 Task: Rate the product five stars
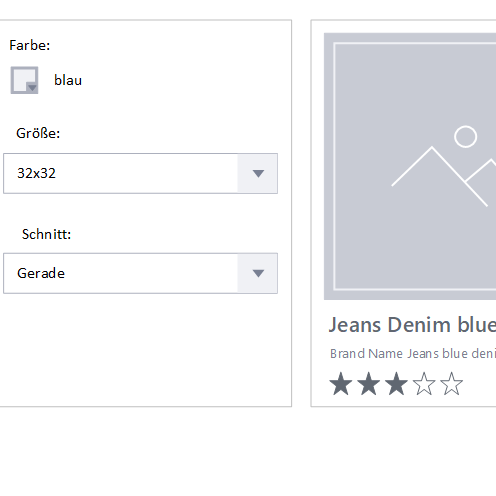(451, 384)
